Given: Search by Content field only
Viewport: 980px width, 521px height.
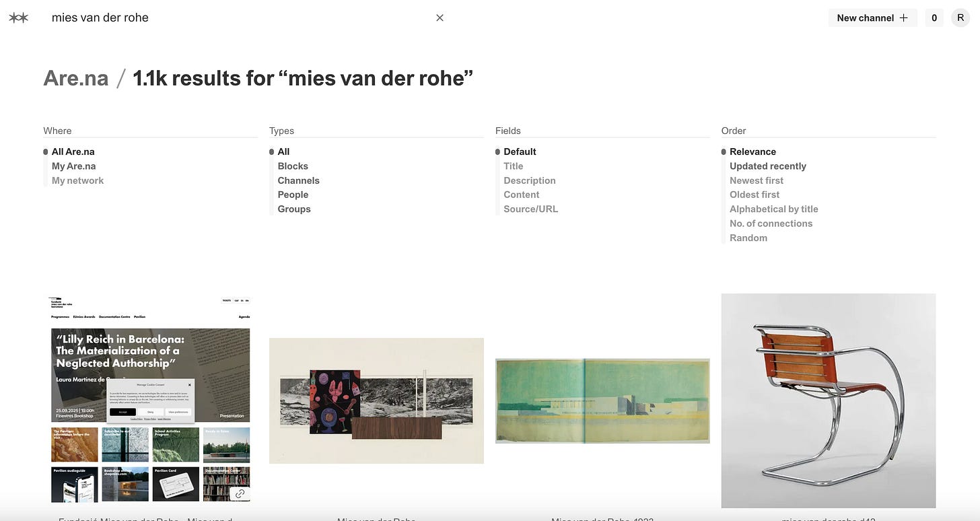Looking at the screenshot, I should [522, 195].
